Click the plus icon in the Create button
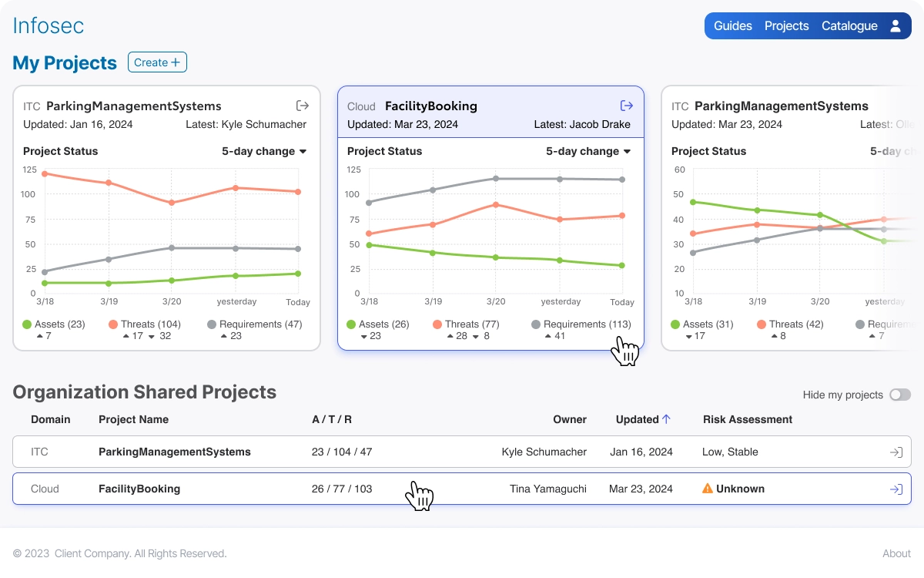Screen dimensions: 924x578 point(176,62)
